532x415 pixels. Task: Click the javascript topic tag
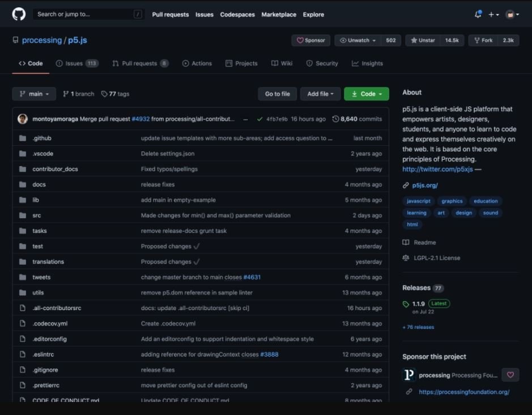[418, 201]
